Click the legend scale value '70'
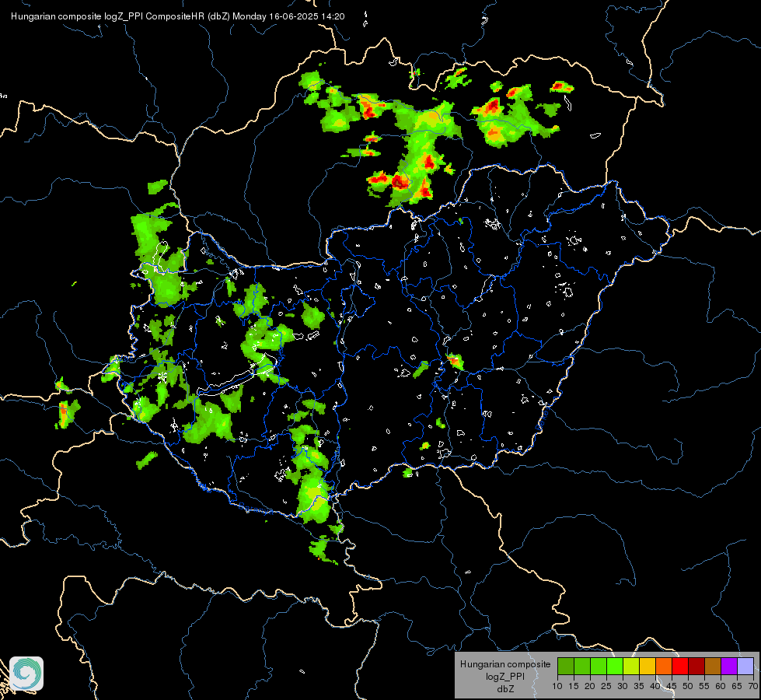The width and height of the screenshot is (761, 700). point(753,687)
